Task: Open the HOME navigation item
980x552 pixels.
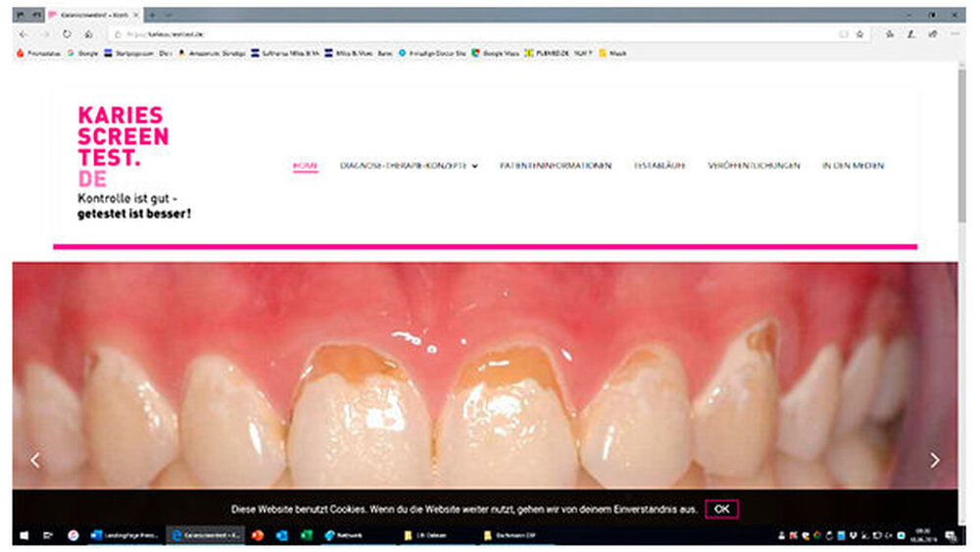Action: (x=305, y=166)
